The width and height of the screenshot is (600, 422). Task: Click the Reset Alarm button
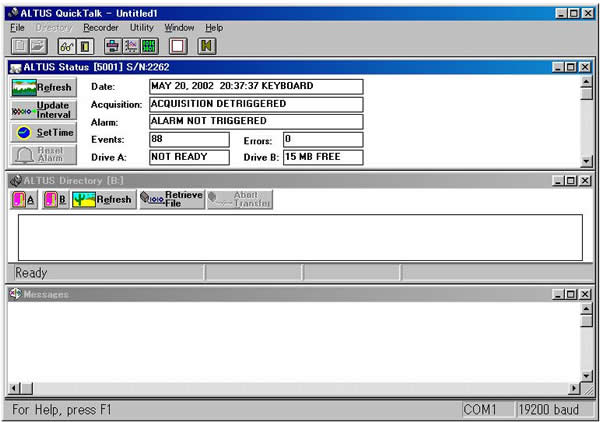(x=44, y=155)
